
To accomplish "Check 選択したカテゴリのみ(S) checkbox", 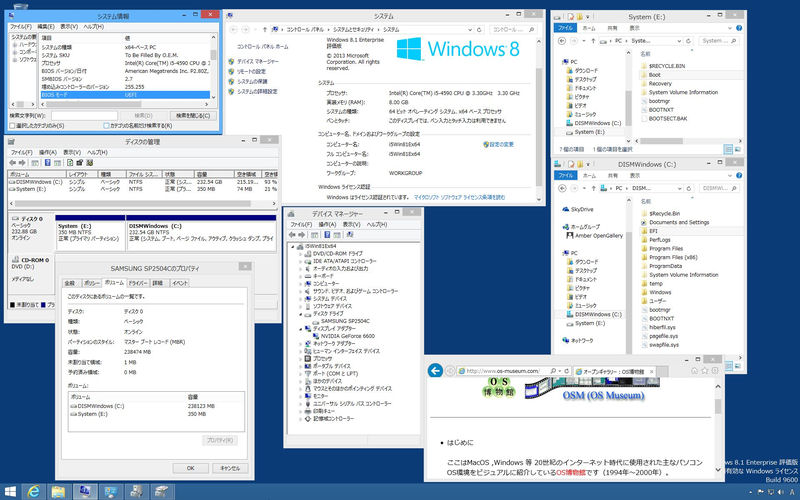I will pyautogui.click(x=12, y=126).
